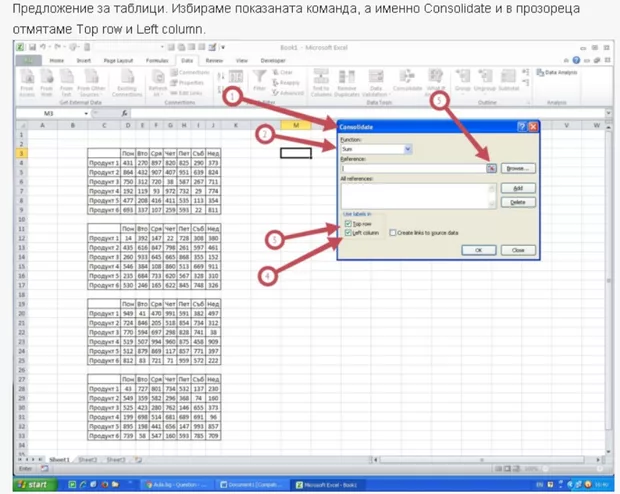Open Existing Connections

point(127,82)
